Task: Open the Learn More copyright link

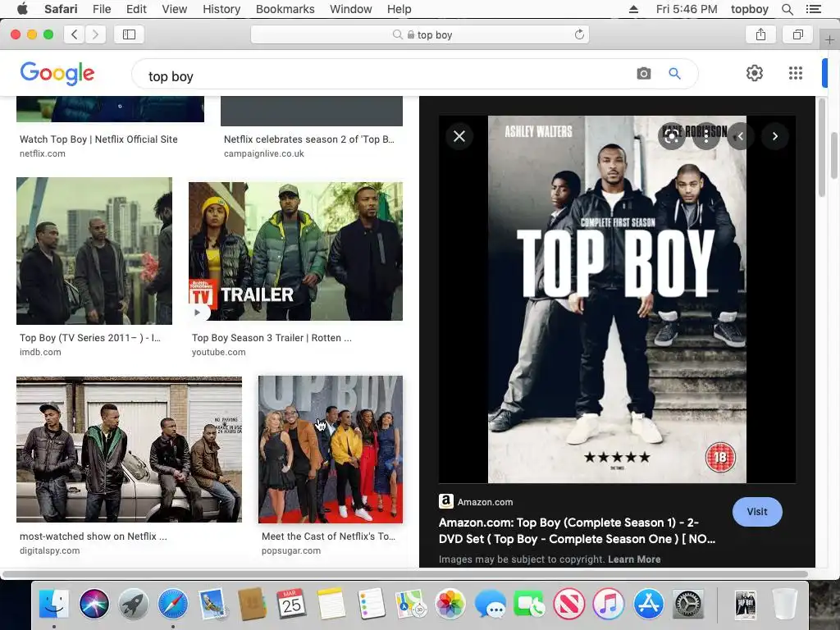Action: pyautogui.click(x=634, y=559)
